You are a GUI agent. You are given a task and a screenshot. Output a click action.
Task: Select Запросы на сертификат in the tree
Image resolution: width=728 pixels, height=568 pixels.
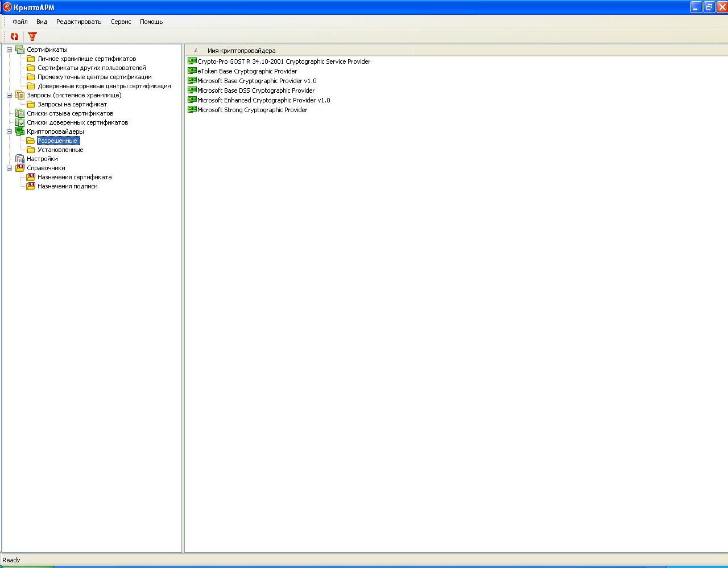tap(72, 104)
